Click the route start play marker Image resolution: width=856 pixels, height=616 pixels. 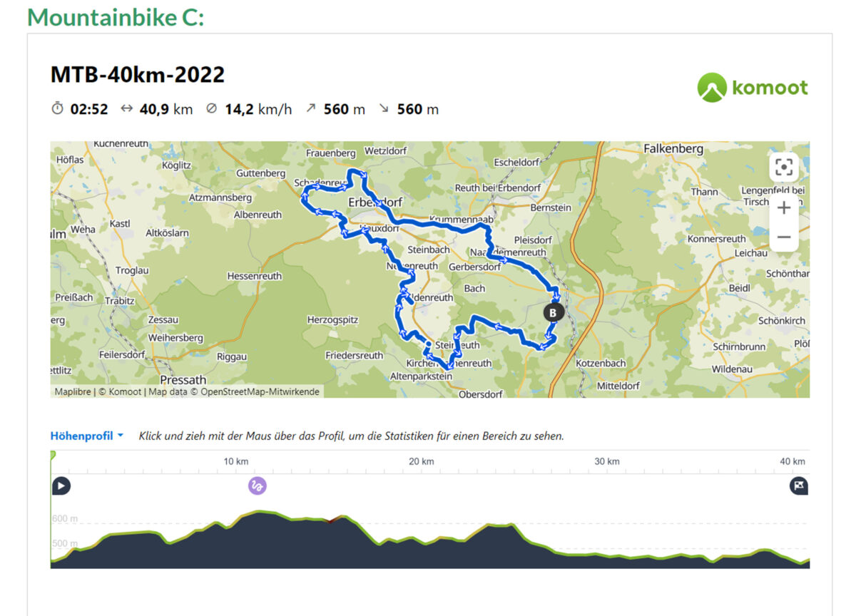pyautogui.click(x=61, y=486)
